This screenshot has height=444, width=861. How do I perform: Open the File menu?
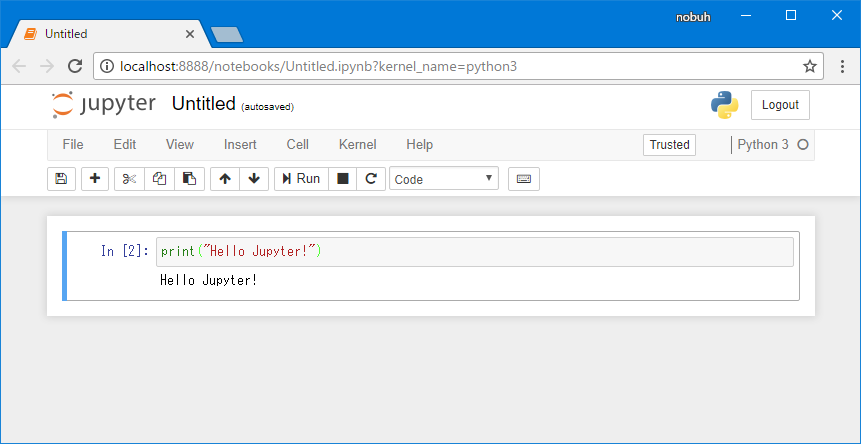point(73,145)
